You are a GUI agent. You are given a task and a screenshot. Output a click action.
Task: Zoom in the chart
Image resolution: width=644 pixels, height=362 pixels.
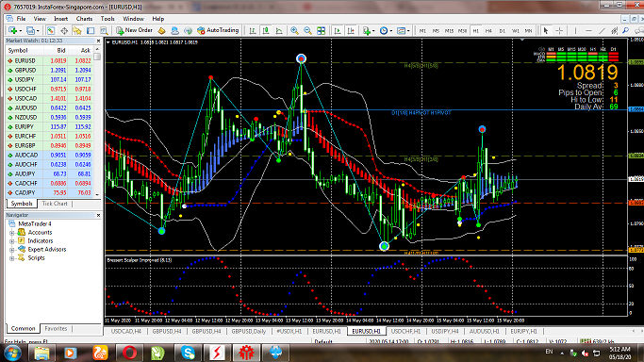click(x=294, y=31)
